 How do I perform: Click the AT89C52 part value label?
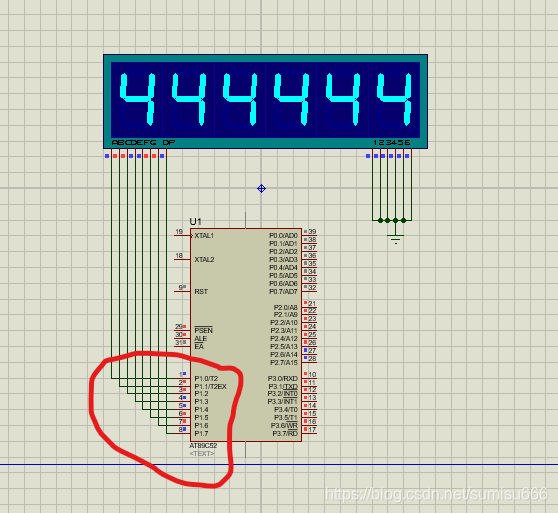coord(203,445)
